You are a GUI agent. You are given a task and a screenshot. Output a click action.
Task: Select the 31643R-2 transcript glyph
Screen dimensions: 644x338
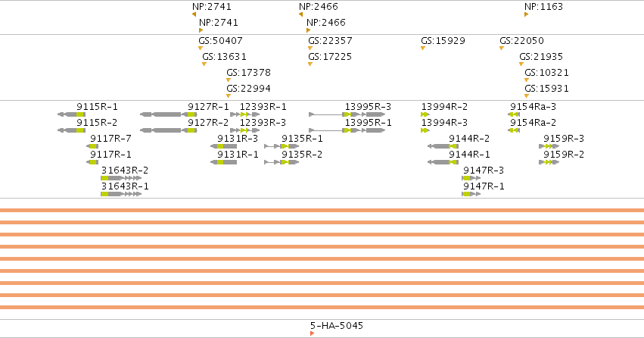tap(121, 178)
